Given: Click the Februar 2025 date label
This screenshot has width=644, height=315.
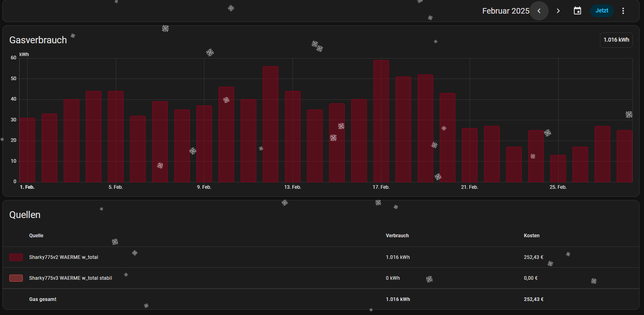Looking at the screenshot, I should [x=505, y=11].
